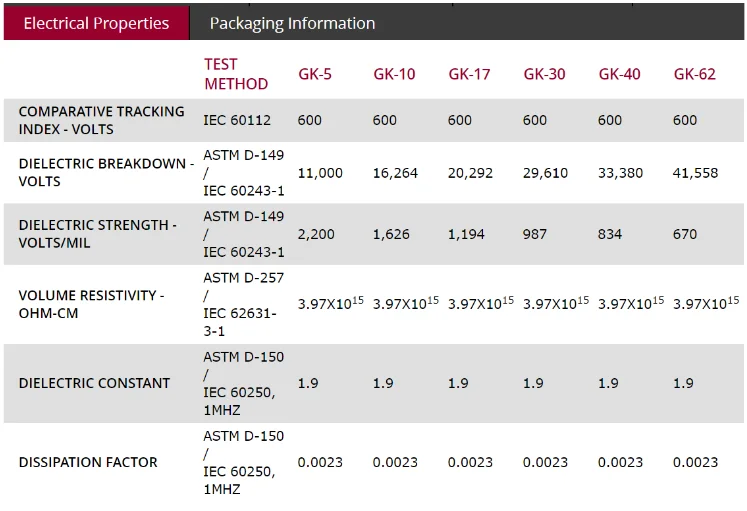
Task: Switch to the Electrical Properties tab
Action: [x=96, y=23]
